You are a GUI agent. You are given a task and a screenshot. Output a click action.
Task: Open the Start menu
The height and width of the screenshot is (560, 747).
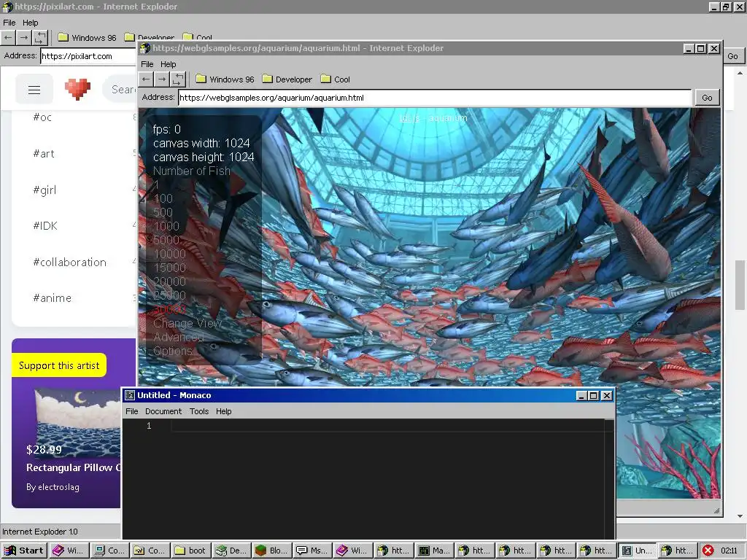pos(24,551)
